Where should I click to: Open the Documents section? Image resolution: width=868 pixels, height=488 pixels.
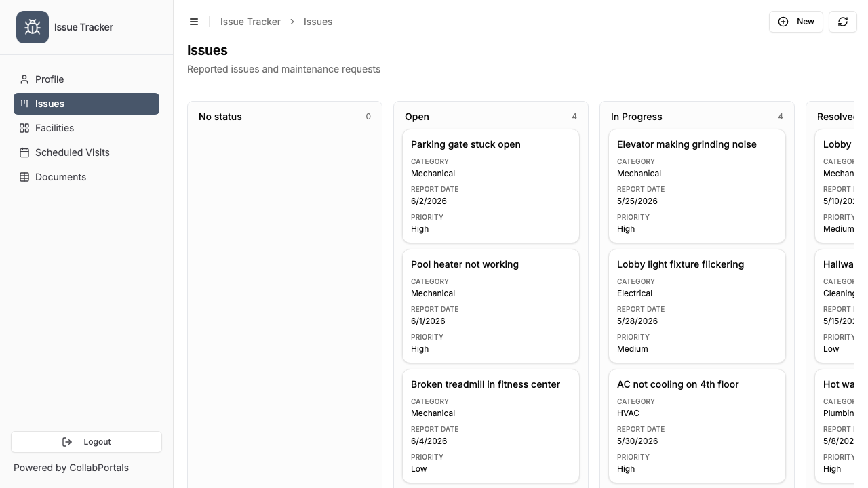point(86,177)
